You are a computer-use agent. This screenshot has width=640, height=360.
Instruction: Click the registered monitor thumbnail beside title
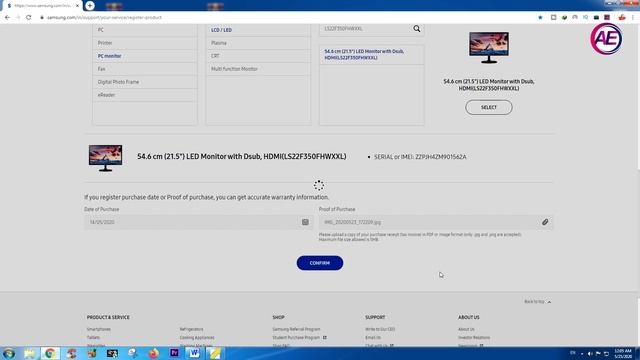tap(105, 158)
